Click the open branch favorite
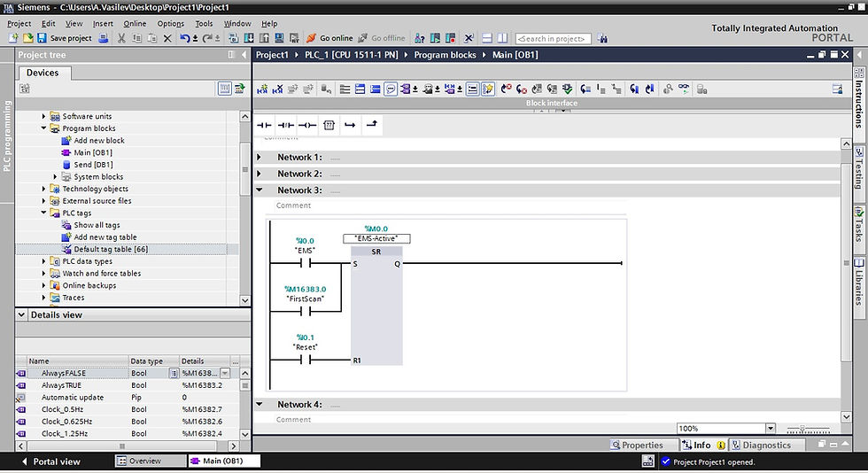Screen dimensions: 868x473 click(350, 125)
